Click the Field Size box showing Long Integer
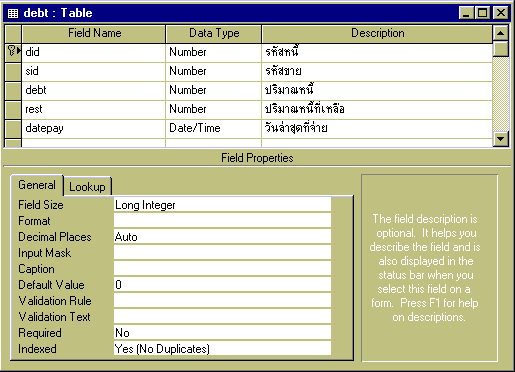Screen dimensions: 515x372 (x=222, y=205)
